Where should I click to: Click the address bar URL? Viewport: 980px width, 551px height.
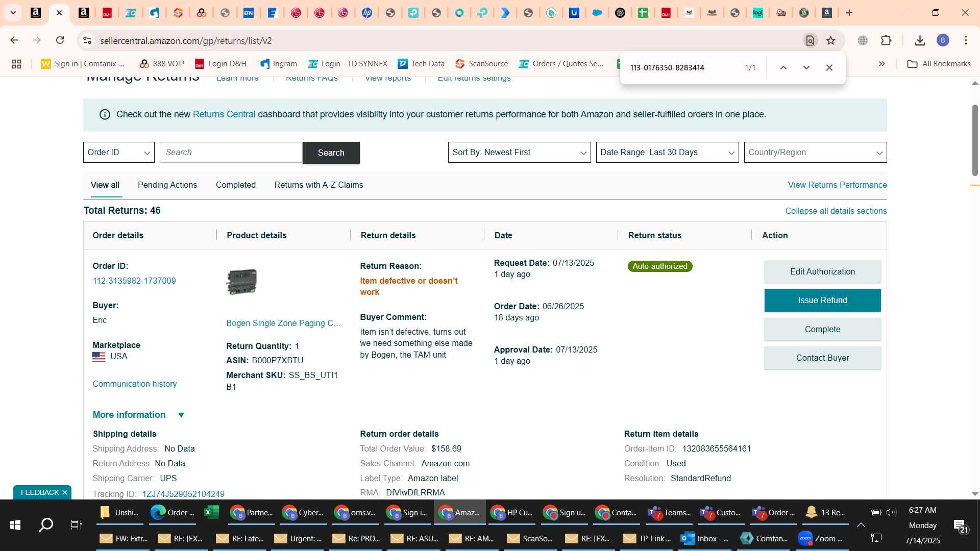(186, 40)
